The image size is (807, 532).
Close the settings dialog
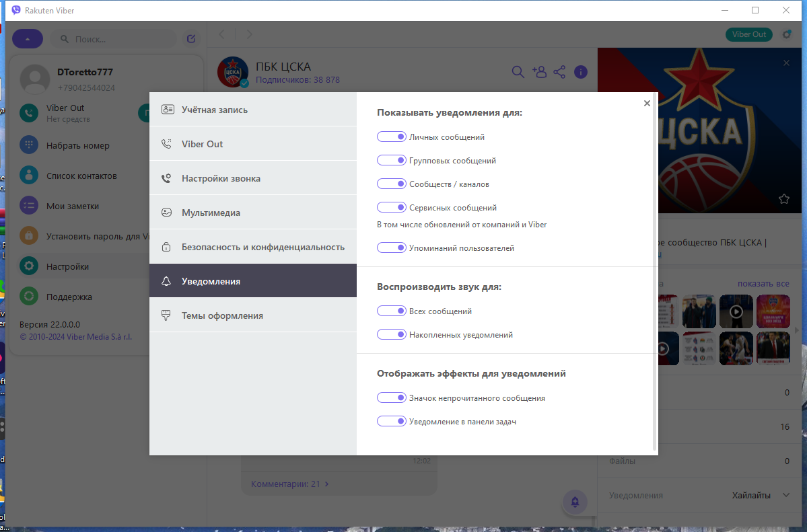(647, 104)
